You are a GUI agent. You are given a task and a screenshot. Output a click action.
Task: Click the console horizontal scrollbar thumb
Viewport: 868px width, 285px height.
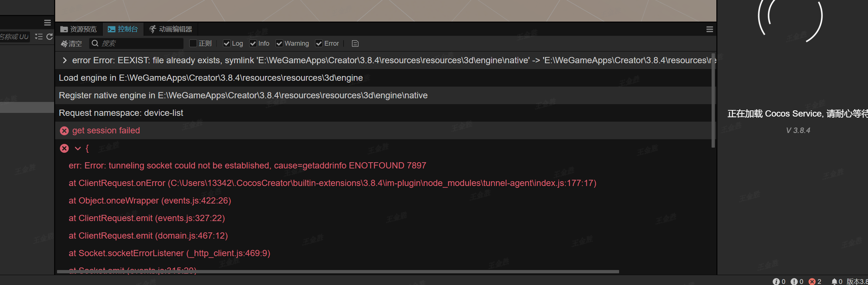tap(338, 272)
